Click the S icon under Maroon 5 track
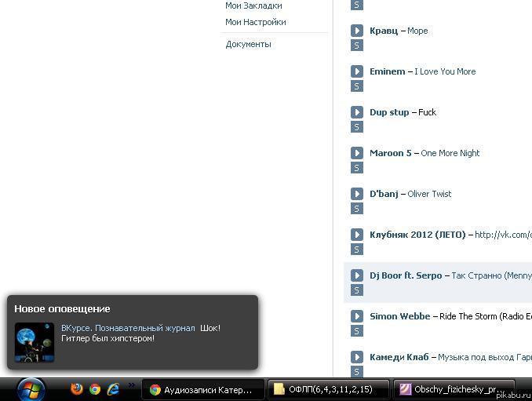 coord(356,168)
